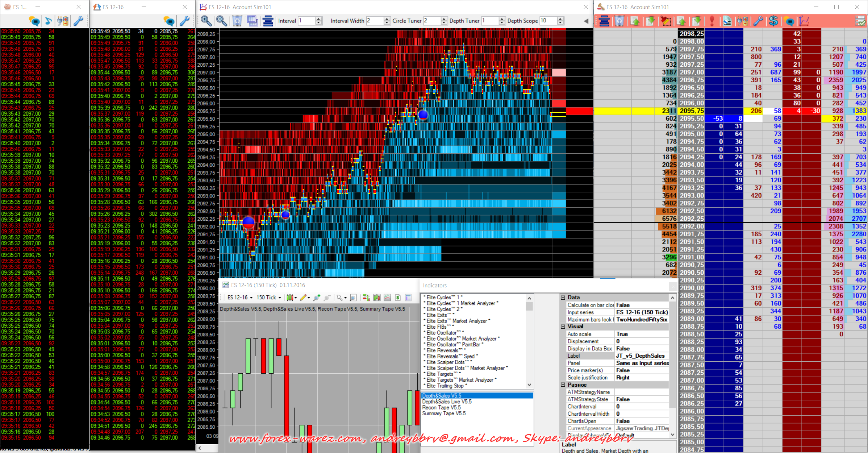868x453 pixels.
Task: Click the recycle bin clear icon in depth chart toolbar
Action: point(237,21)
